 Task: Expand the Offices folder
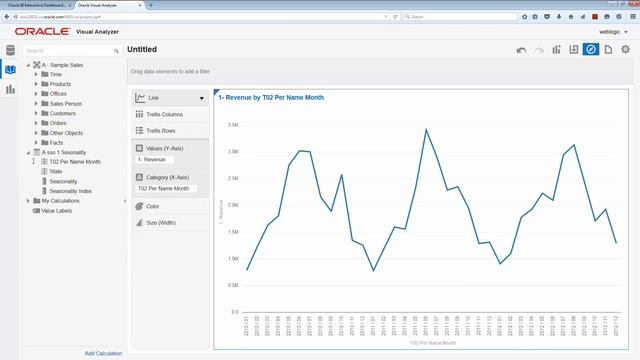[36, 93]
